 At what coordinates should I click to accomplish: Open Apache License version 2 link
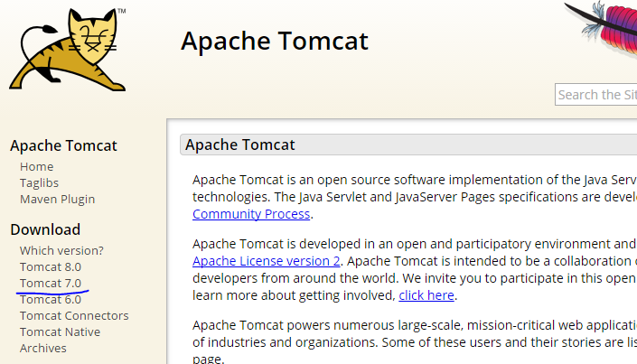pyautogui.click(x=266, y=261)
